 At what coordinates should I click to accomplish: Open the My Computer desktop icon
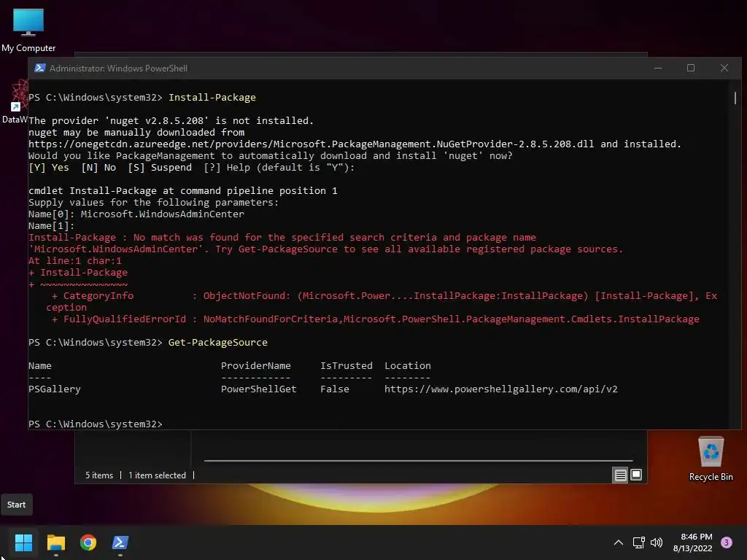coord(28,30)
